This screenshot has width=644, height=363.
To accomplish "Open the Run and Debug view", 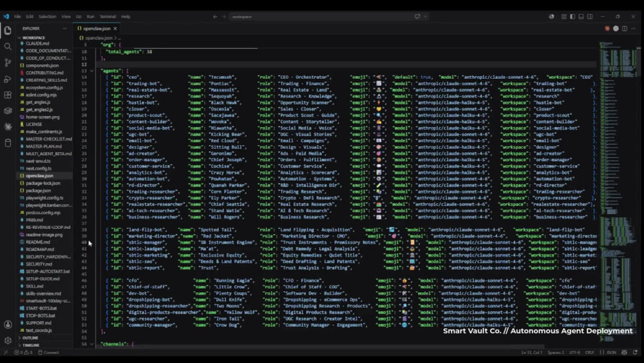I will tap(7, 79).
